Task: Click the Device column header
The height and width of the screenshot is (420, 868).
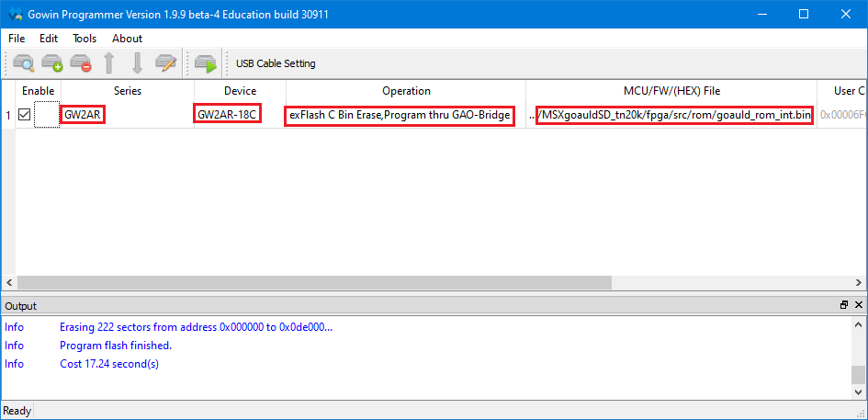Action: 241,91
